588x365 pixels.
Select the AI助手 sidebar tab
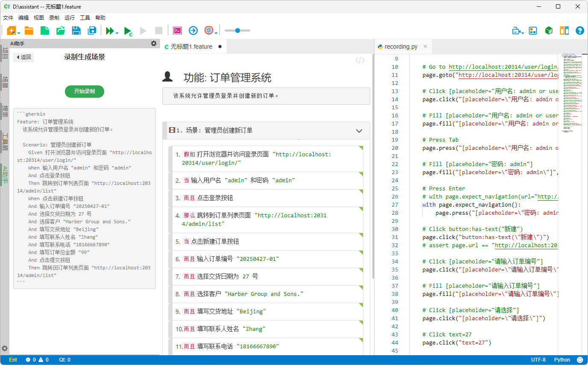pyautogui.click(x=5, y=175)
